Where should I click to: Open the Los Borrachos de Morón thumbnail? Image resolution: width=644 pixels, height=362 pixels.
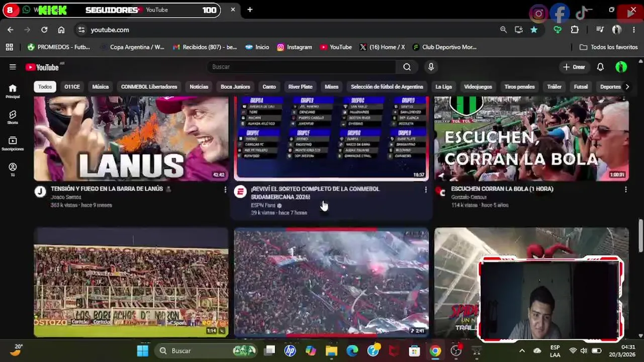(x=131, y=282)
